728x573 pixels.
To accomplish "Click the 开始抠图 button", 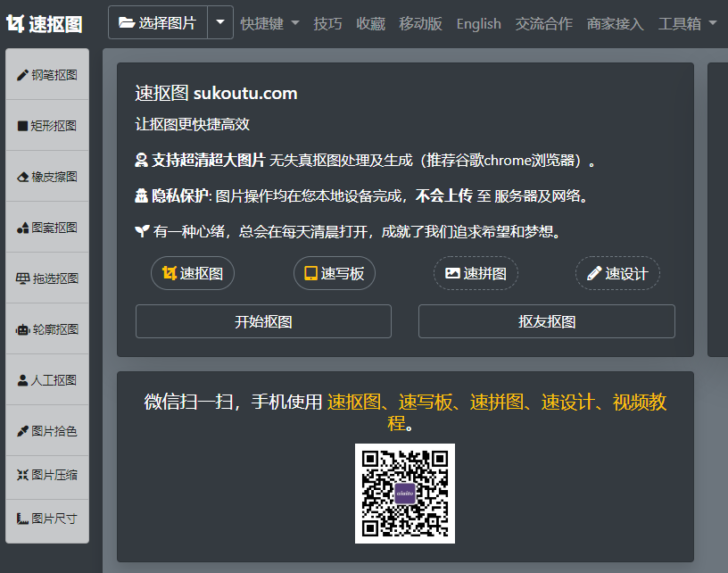I will (x=263, y=321).
